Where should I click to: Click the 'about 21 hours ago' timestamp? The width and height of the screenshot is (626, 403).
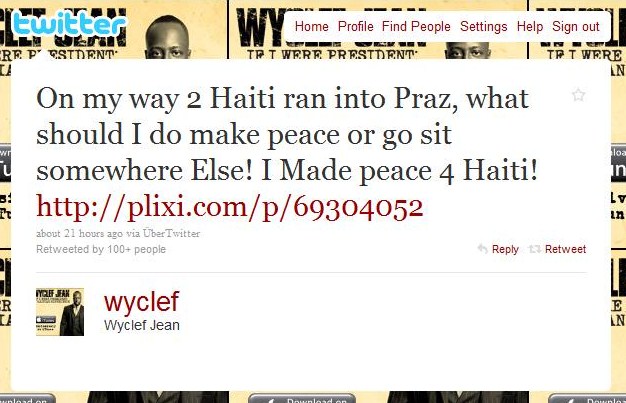(x=79, y=233)
